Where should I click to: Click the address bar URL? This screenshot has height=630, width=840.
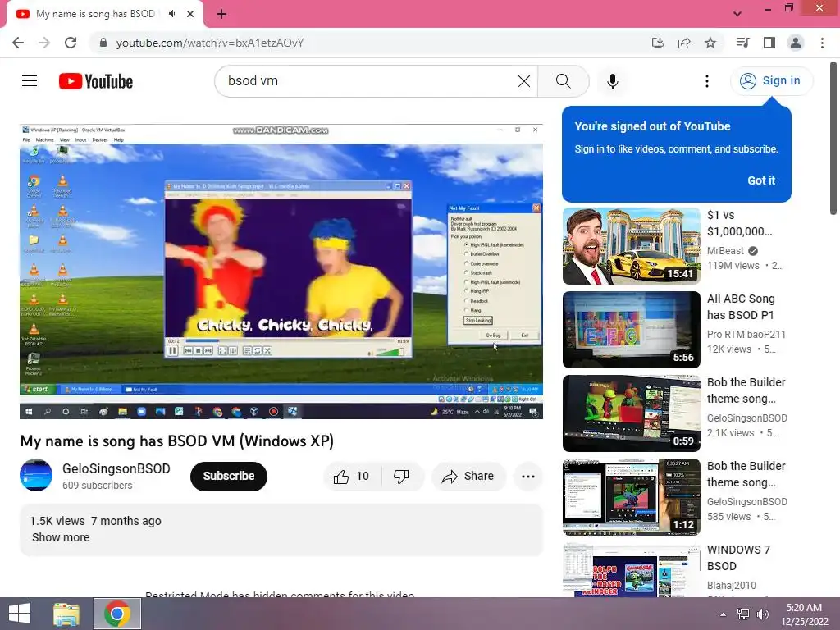(210, 43)
